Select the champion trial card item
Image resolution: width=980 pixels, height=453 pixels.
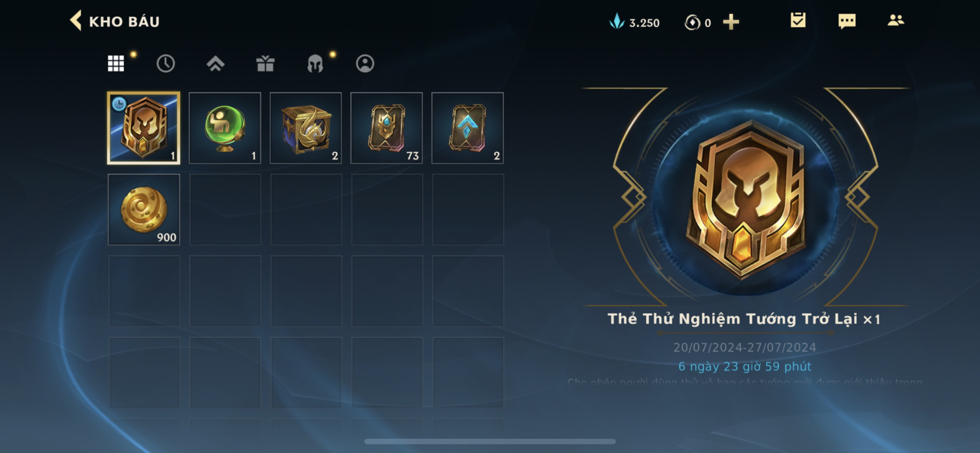tap(144, 128)
